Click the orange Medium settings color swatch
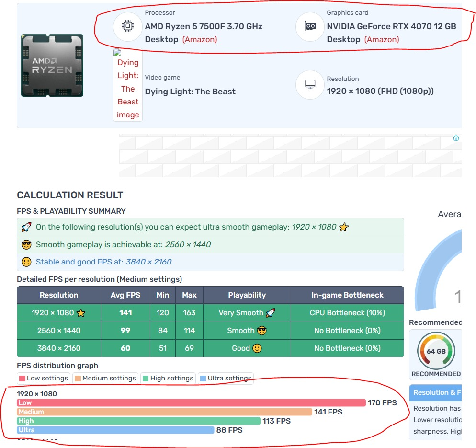Image resolution: width=476 pixels, height=448 pixels. tap(78, 379)
